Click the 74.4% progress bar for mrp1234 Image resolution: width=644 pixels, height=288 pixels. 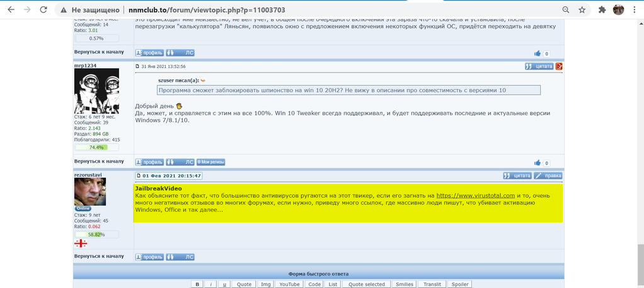(x=96, y=147)
